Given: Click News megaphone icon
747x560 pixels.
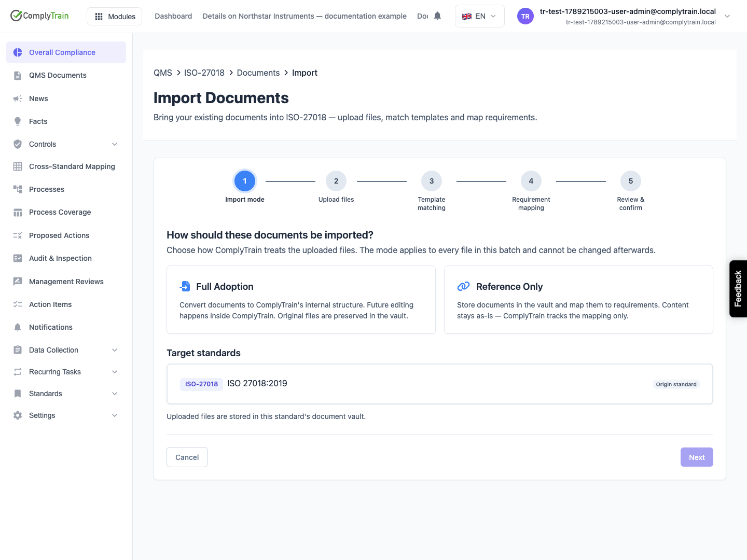Looking at the screenshot, I should coord(18,99).
